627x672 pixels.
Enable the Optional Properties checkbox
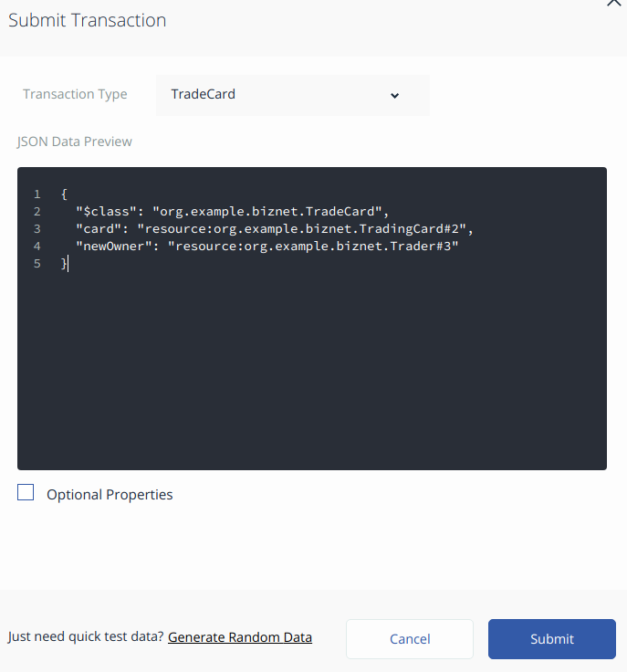coord(26,492)
